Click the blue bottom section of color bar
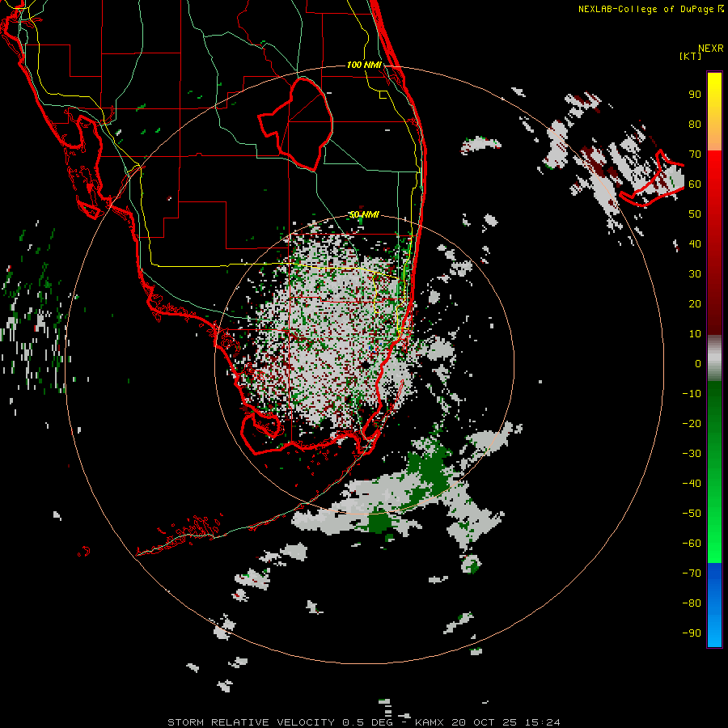The image size is (728, 728). [714, 605]
